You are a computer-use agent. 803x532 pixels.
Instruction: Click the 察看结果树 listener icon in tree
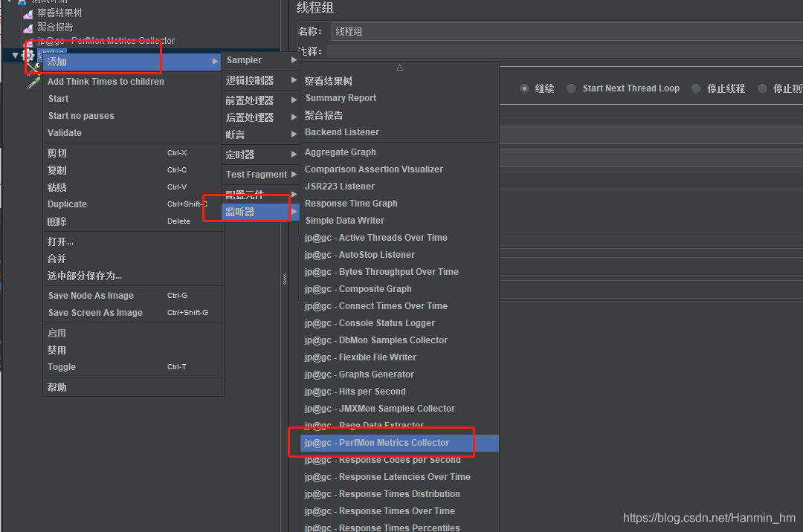[x=28, y=14]
